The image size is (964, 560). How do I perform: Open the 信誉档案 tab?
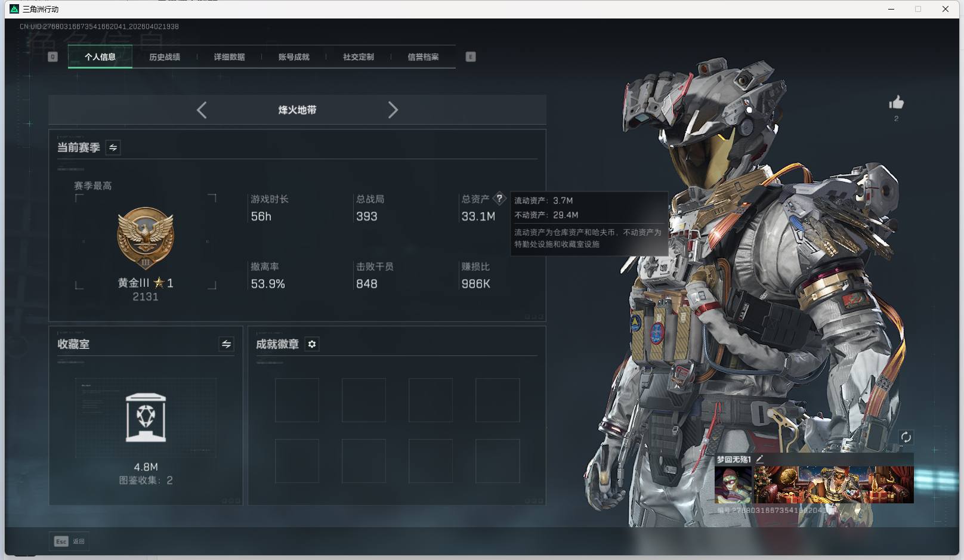[x=423, y=57]
